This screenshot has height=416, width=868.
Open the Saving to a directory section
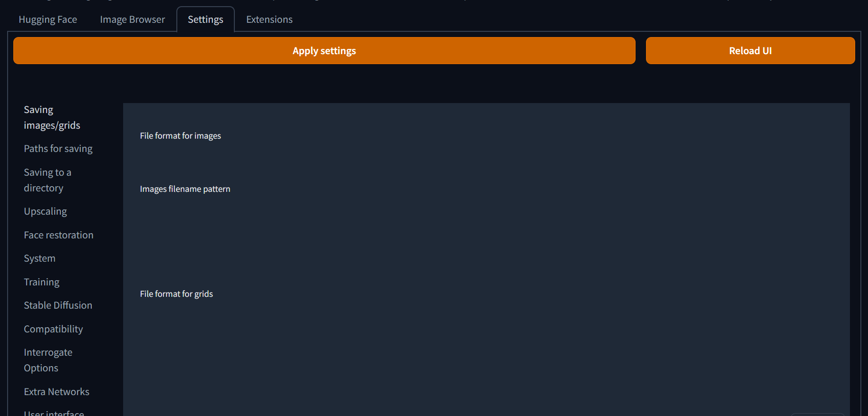pyautogui.click(x=47, y=180)
